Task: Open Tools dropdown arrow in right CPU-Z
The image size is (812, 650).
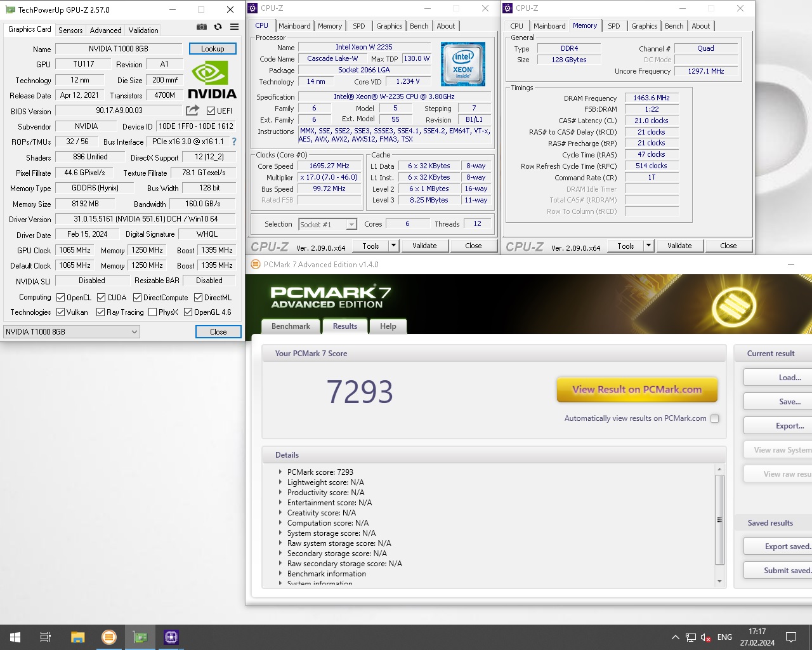Action: tap(648, 246)
